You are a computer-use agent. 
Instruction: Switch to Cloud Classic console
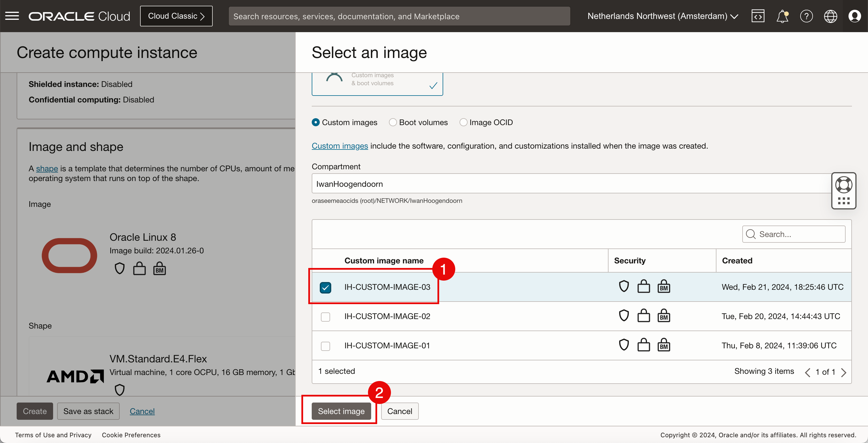coord(176,16)
